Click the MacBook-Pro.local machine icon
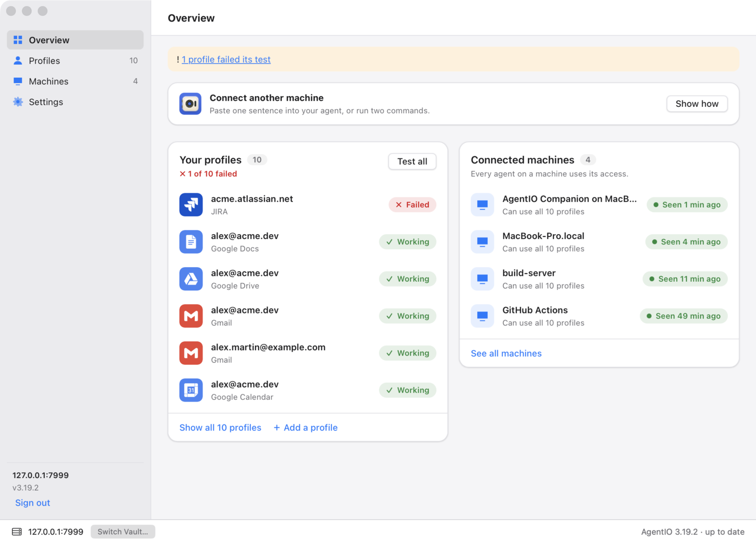The image size is (756, 544). click(482, 242)
